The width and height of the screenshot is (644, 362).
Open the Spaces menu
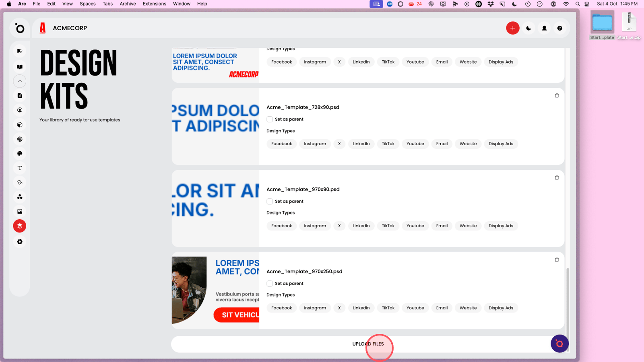point(88,4)
